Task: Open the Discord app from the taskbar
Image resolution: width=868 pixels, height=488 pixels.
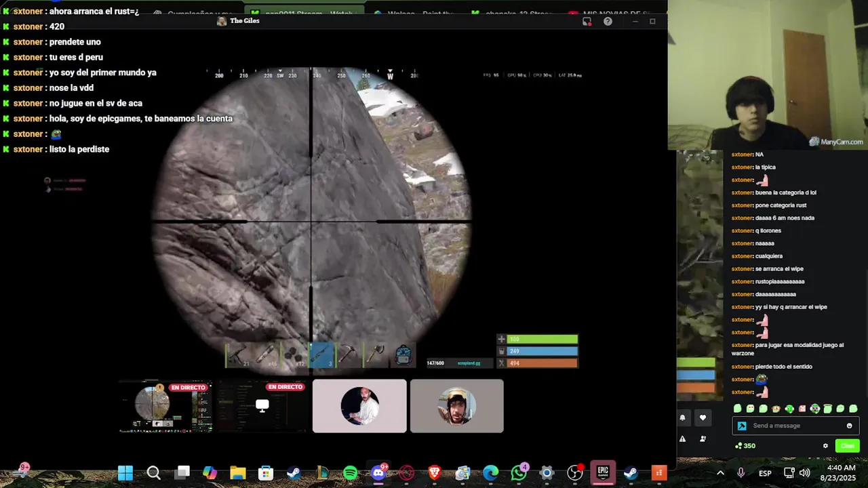Action: click(378, 472)
